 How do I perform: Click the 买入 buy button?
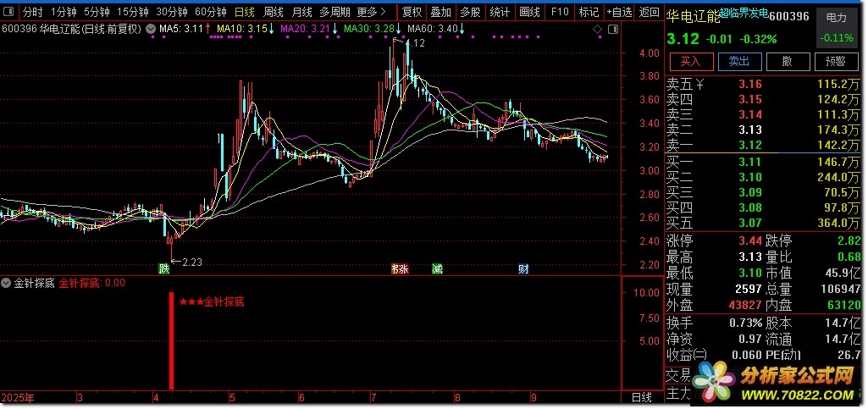click(691, 62)
